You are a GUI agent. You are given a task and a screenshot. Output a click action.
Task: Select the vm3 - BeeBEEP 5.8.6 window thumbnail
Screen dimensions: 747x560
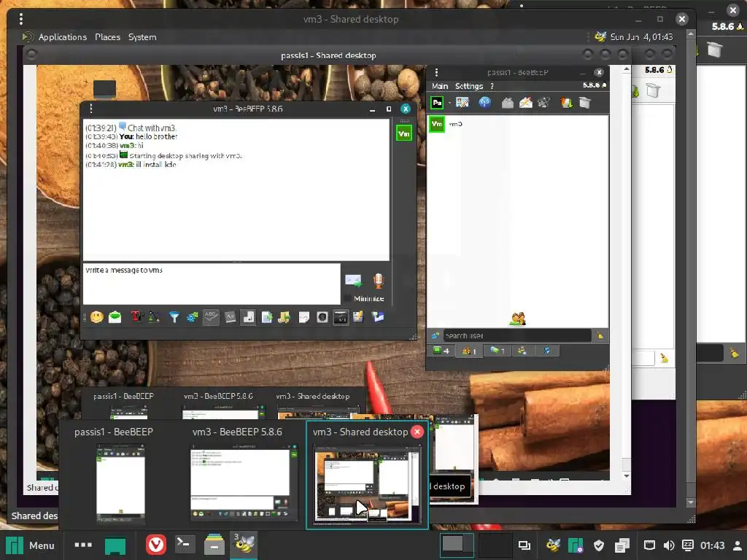[244, 484]
